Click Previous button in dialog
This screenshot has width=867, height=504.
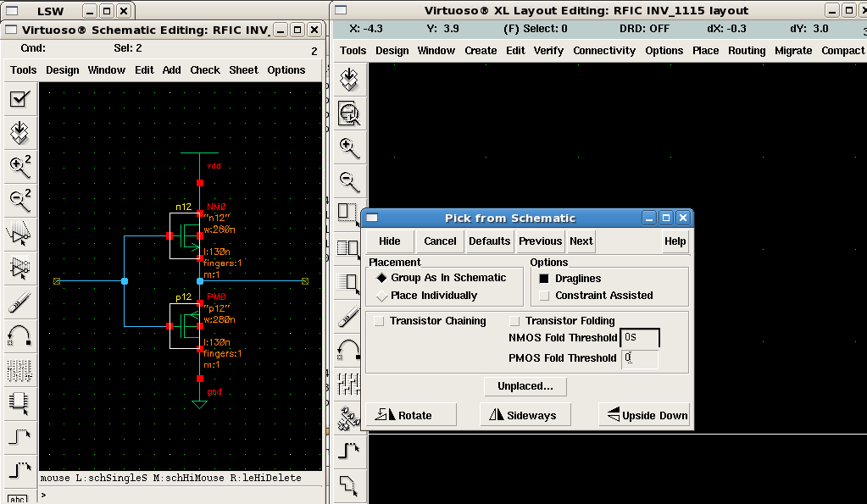point(540,241)
